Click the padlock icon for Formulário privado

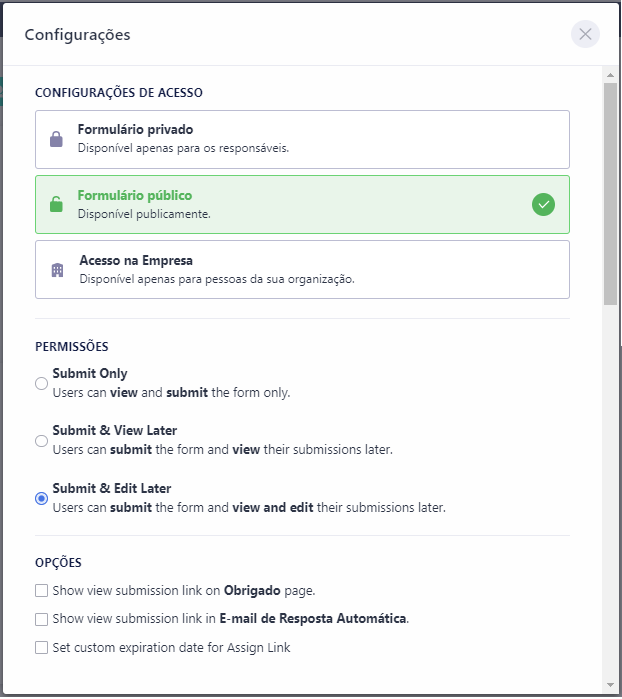click(56, 139)
